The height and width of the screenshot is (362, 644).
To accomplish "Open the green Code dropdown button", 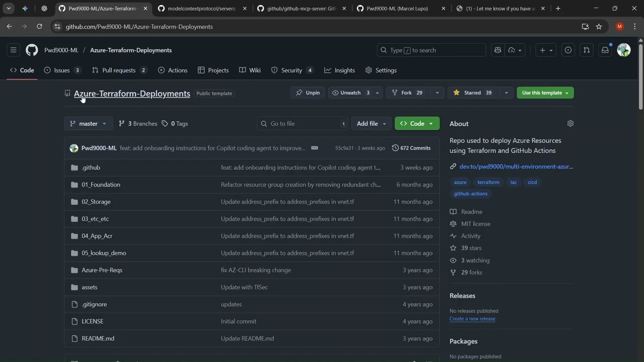I will pos(417,123).
